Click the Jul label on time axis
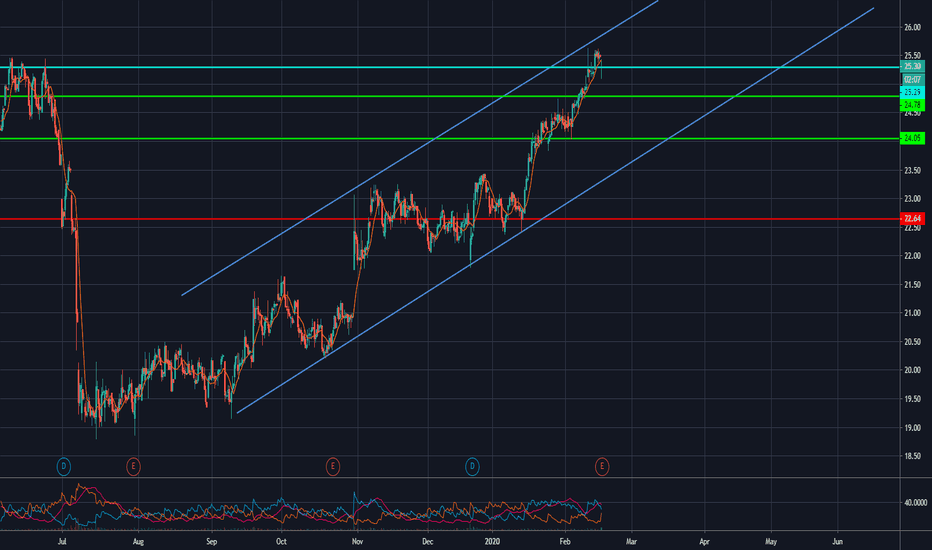 (x=62, y=542)
